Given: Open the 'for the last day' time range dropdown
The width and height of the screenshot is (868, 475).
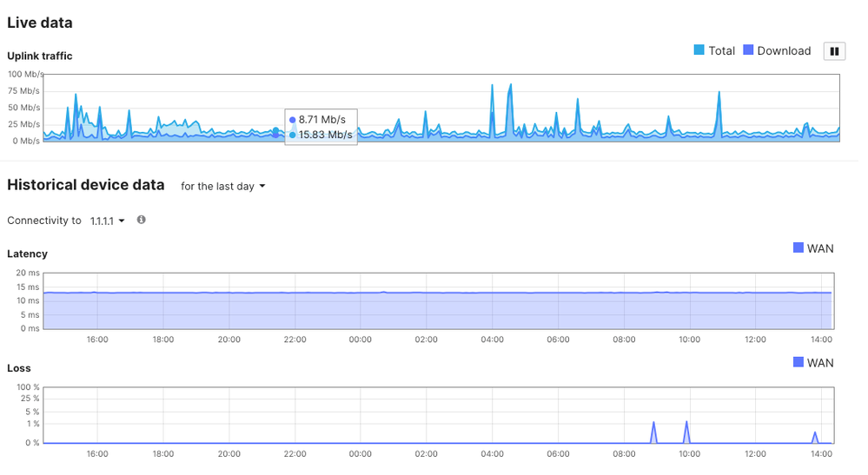Looking at the screenshot, I should [222, 187].
